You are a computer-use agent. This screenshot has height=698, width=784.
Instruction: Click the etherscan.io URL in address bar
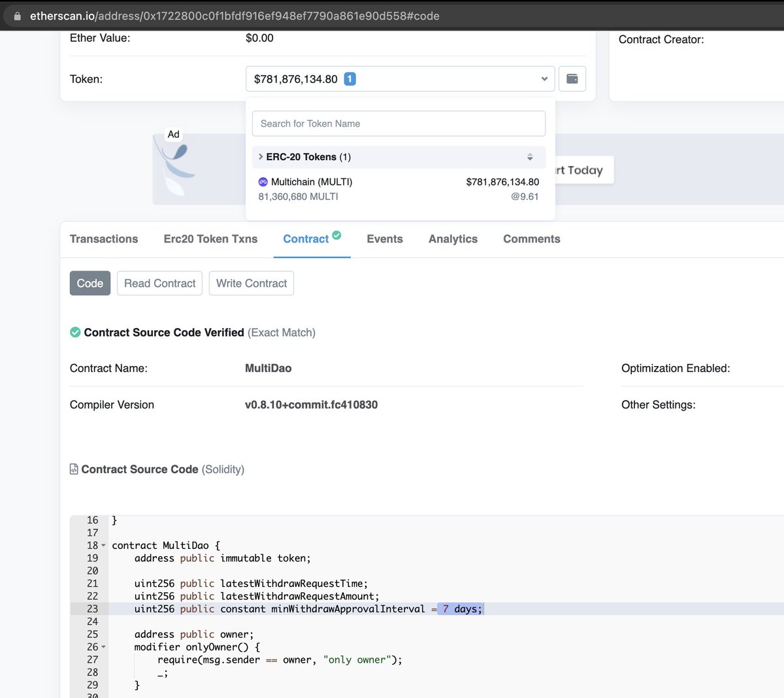pos(235,16)
